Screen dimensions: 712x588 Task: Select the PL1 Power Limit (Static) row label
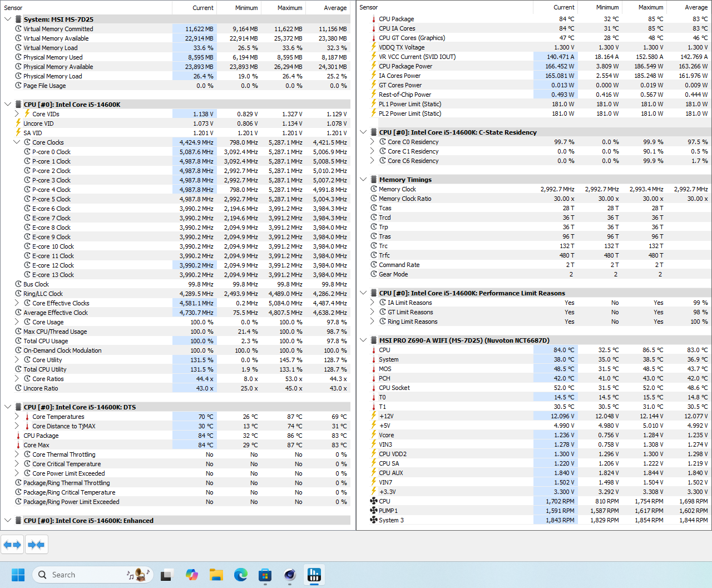pyautogui.click(x=410, y=104)
